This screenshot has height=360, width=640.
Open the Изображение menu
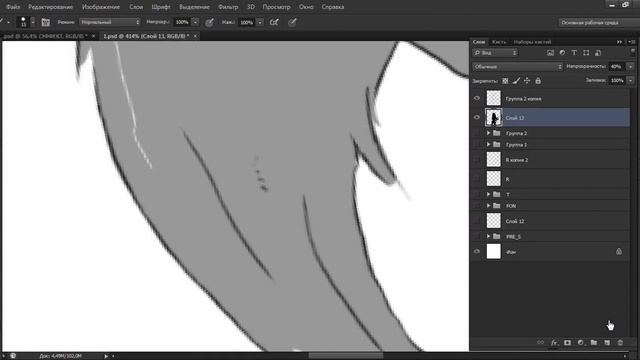coord(101,7)
